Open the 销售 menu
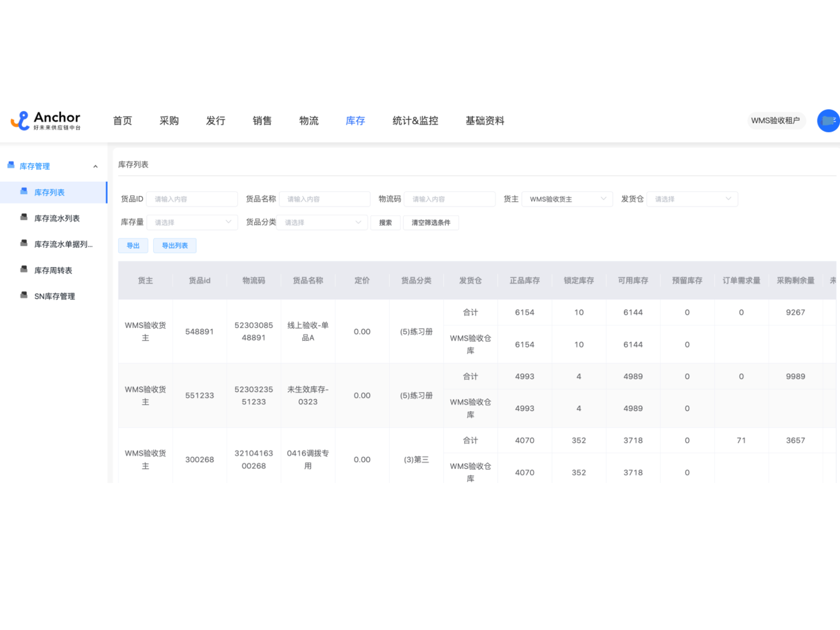The width and height of the screenshot is (840, 630). point(262,121)
